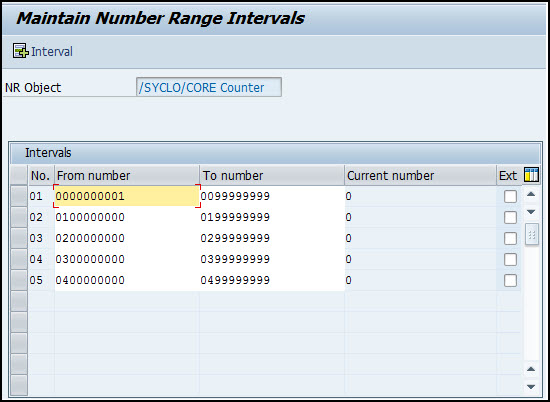Image resolution: width=550 pixels, height=402 pixels.
Task: Select row 01 using row selector
Action: point(19,196)
